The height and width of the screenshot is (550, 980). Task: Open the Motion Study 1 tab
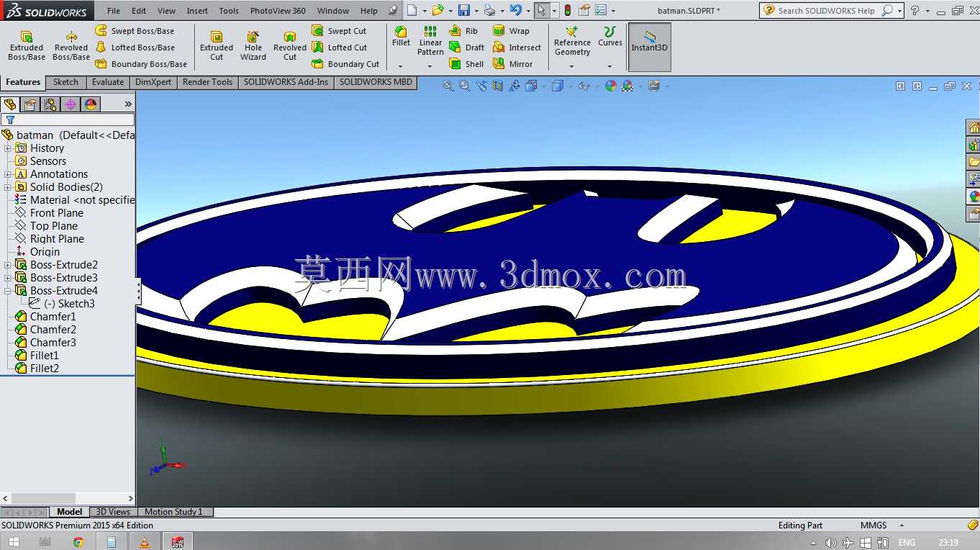click(173, 512)
